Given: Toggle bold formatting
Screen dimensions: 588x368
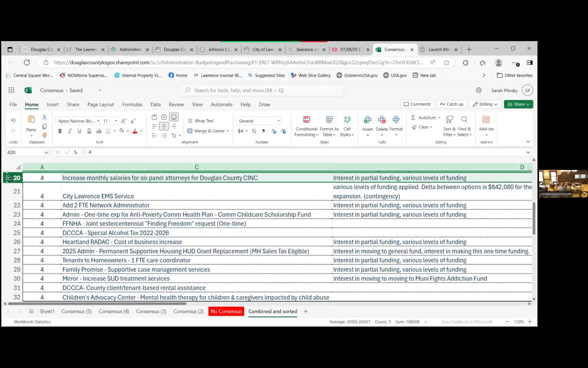Looking at the screenshot, I should tap(60, 131).
